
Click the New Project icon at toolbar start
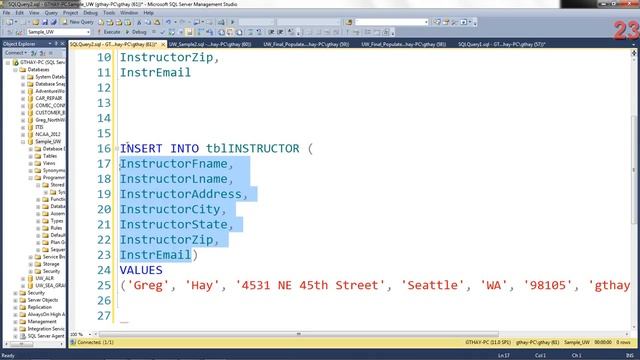10,22
